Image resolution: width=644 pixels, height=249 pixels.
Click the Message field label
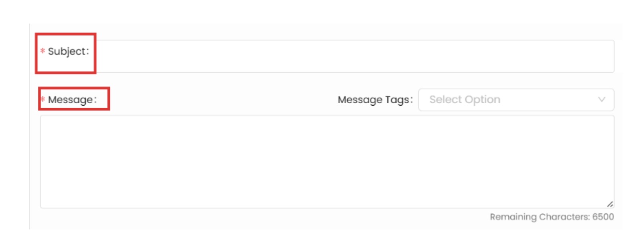click(x=70, y=100)
